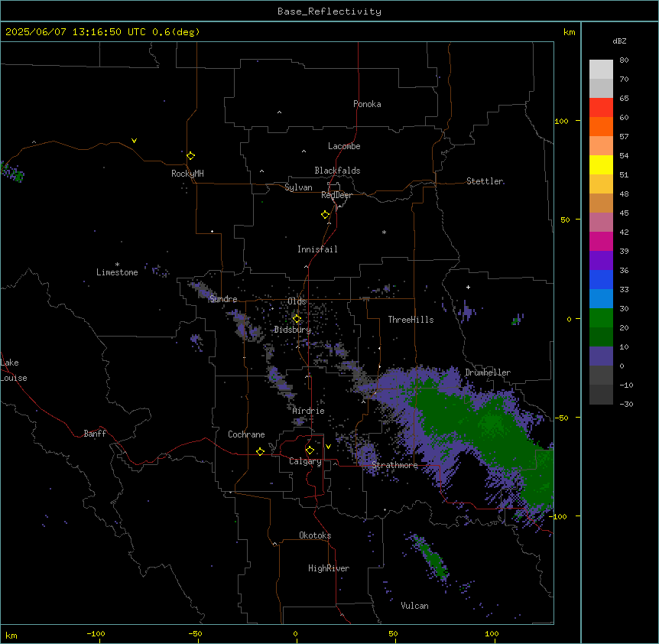Viewport: 659px width, 644px height.
Task: Pick the yellow diamond marker below Cochrane
Action: coord(260,451)
